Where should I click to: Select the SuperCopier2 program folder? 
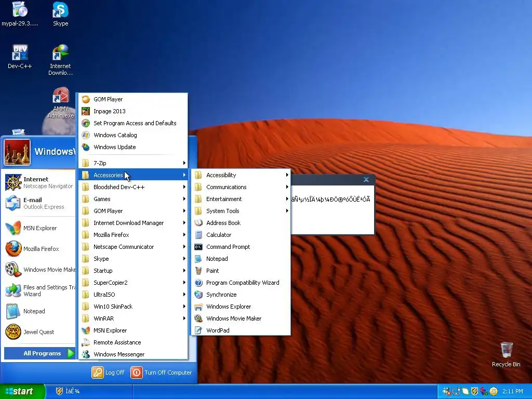(x=134, y=283)
